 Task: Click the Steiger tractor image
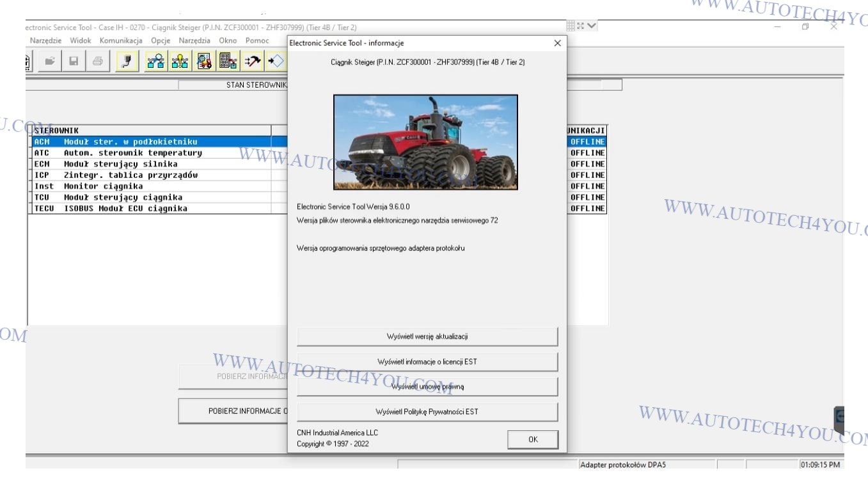(425, 142)
